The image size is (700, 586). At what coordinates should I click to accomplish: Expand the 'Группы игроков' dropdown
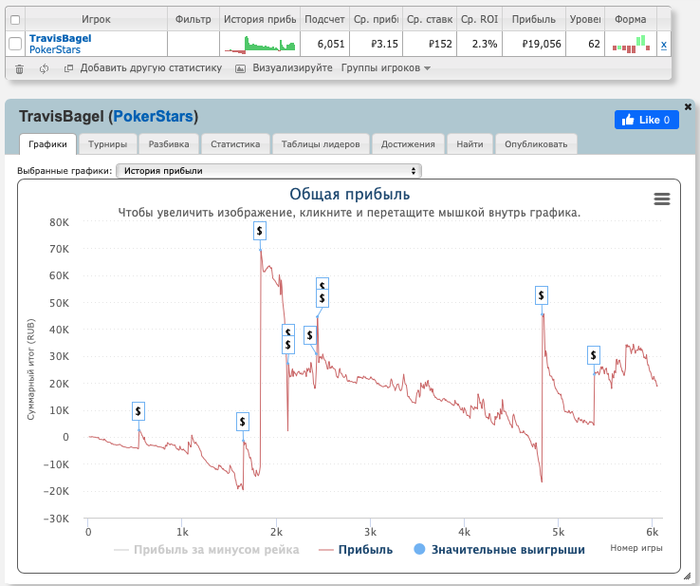386,68
